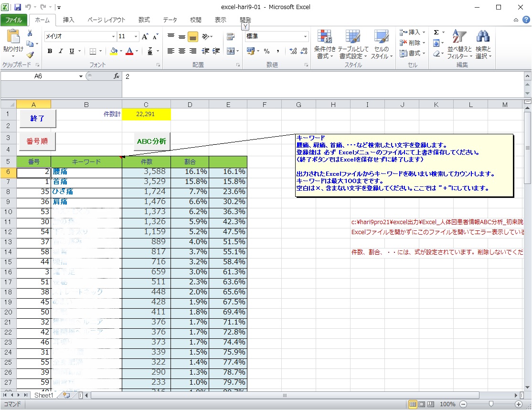Apply the fill color bucket icon
The image size is (532, 410).
(x=114, y=51)
